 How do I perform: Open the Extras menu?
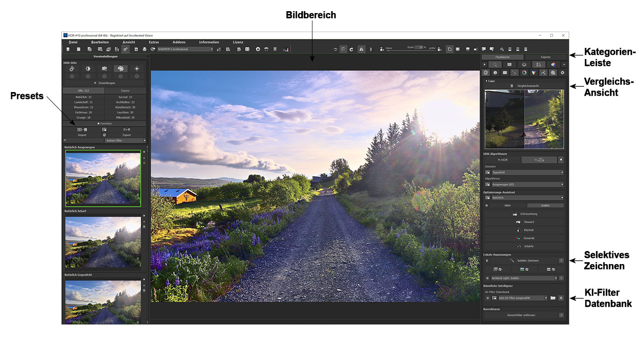pos(154,42)
